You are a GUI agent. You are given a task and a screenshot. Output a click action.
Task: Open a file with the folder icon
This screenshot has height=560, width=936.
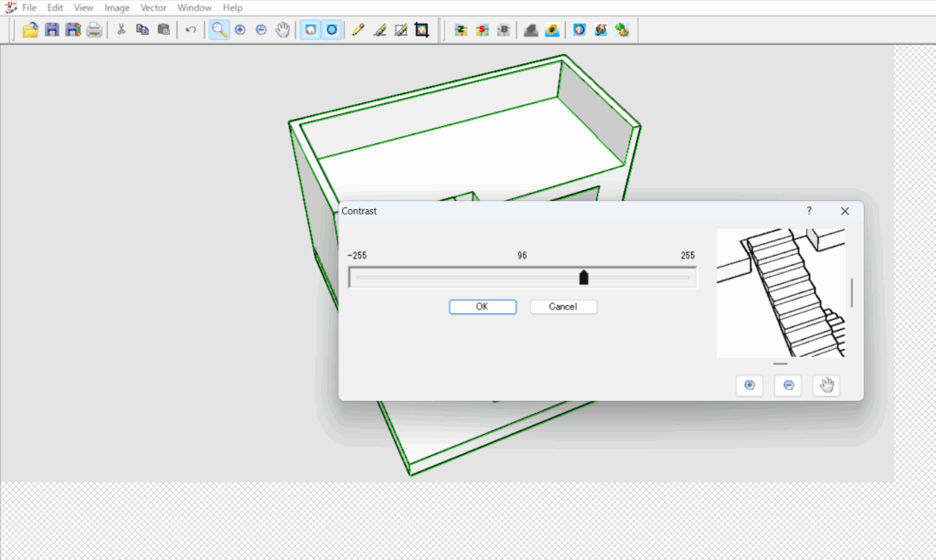click(x=30, y=30)
